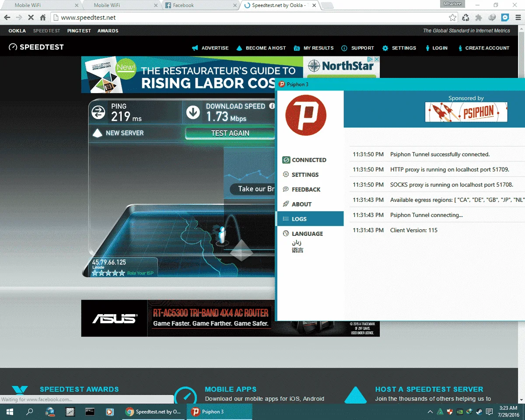Select the LOGS section in Psiphon
The image size is (525, 420).
coord(310,219)
